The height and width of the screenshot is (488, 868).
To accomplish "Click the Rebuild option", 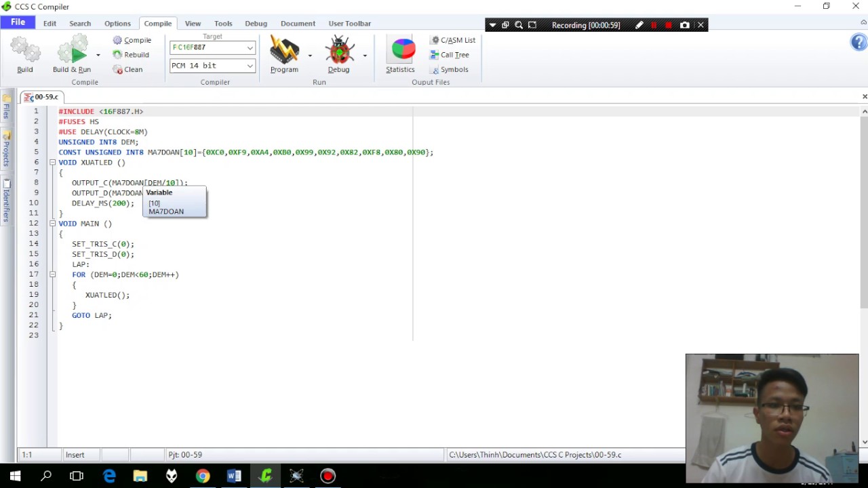I will tap(131, 55).
